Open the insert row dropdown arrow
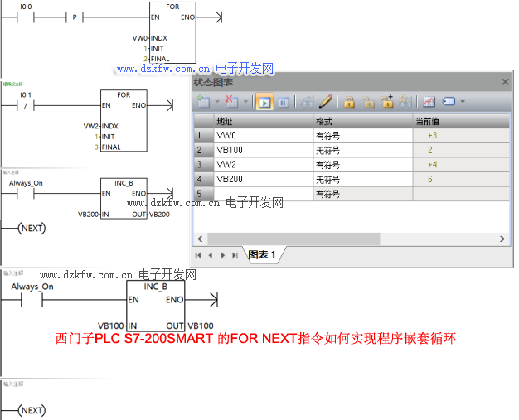Viewport: 519px width, 420px height. click(217, 102)
